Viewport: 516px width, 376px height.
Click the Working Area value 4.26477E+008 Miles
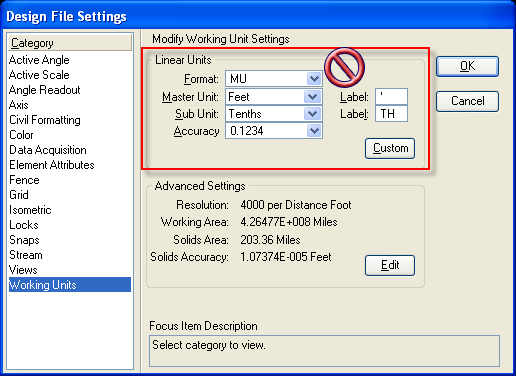(289, 222)
